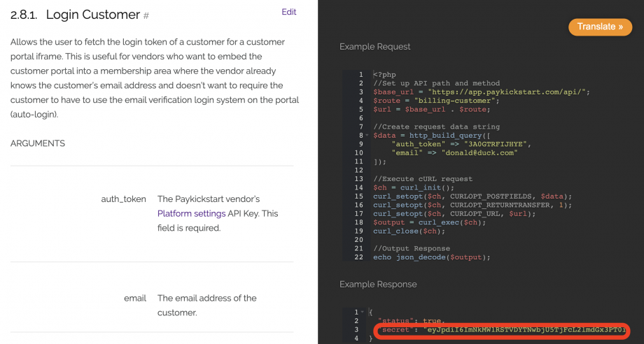The height and width of the screenshot is (344, 644).
Task: Click the '<?php' opening tag line
Action: (384, 75)
